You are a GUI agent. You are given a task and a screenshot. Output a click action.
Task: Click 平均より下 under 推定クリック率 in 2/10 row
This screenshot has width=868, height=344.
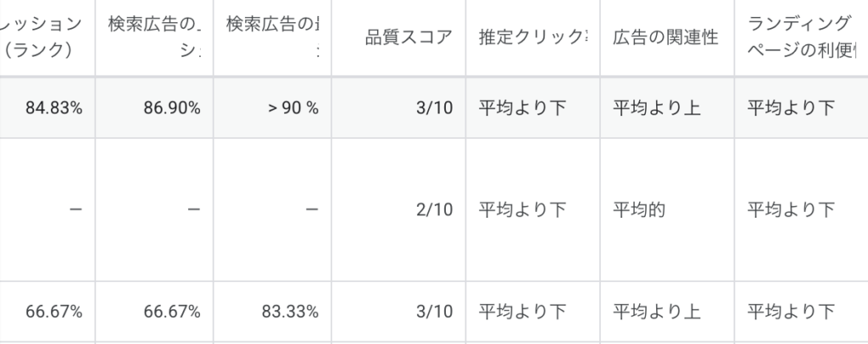point(522,209)
